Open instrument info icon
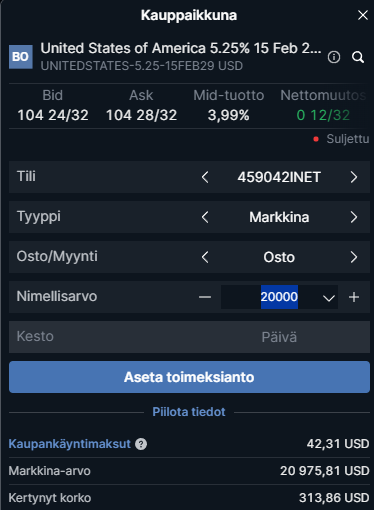 point(334,57)
